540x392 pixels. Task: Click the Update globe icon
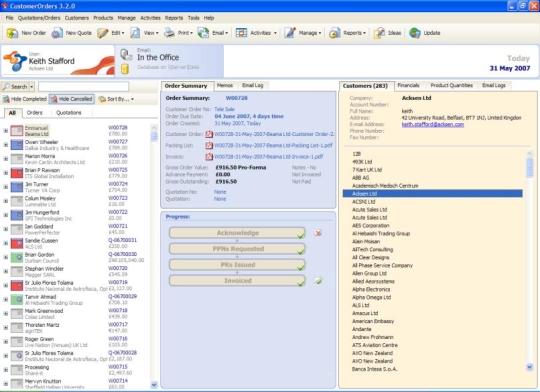[x=415, y=33]
